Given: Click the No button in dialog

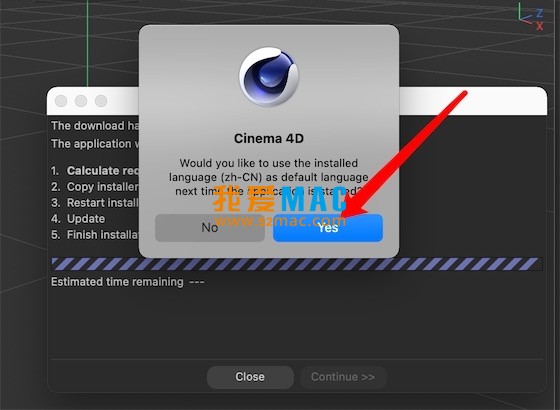Looking at the screenshot, I should (210, 228).
